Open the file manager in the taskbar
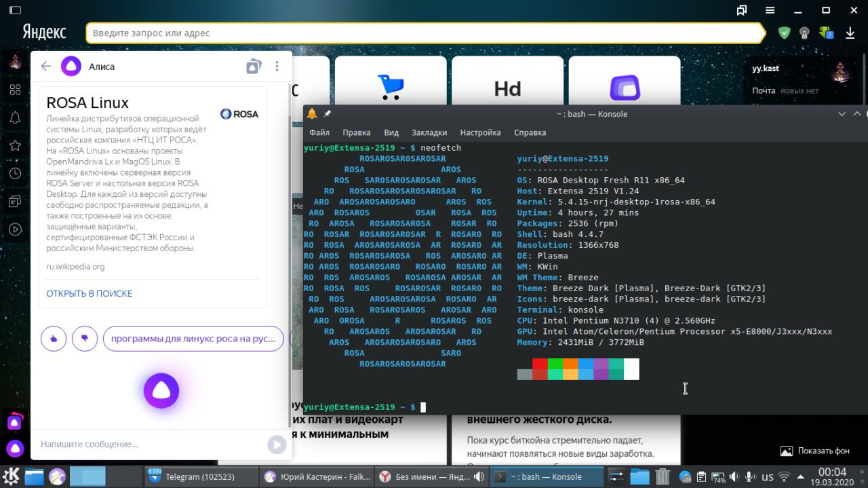The height and width of the screenshot is (488, 868). [x=35, y=476]
